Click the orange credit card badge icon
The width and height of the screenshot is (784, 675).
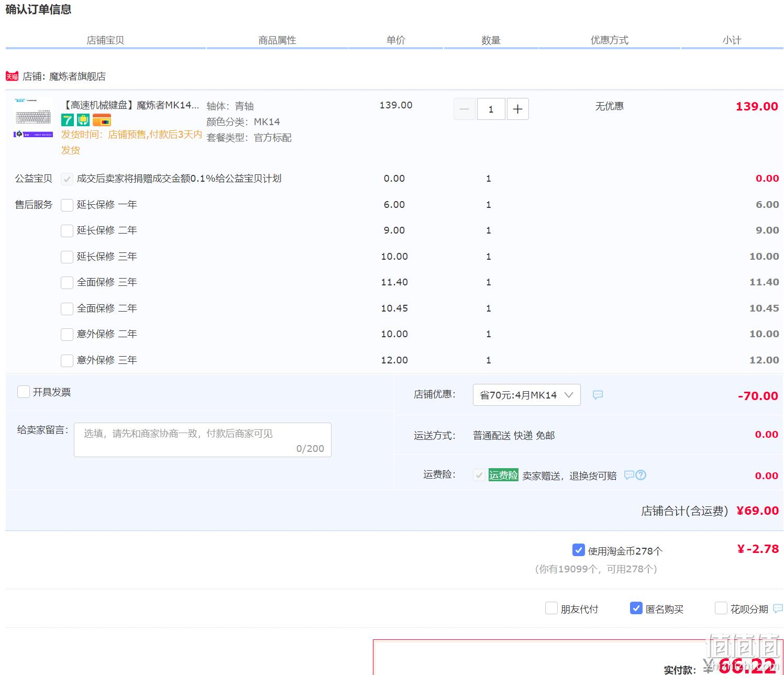click(102, 120)
